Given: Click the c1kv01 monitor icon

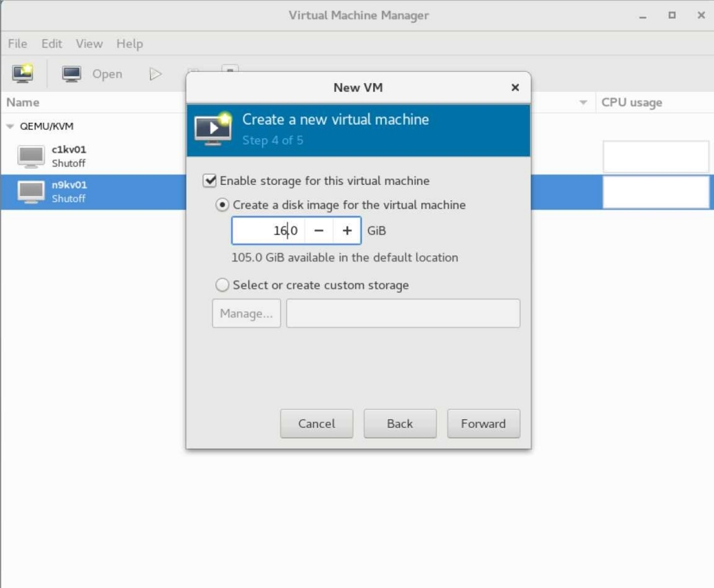Looking at the screenshot, I should pos(31,156).
